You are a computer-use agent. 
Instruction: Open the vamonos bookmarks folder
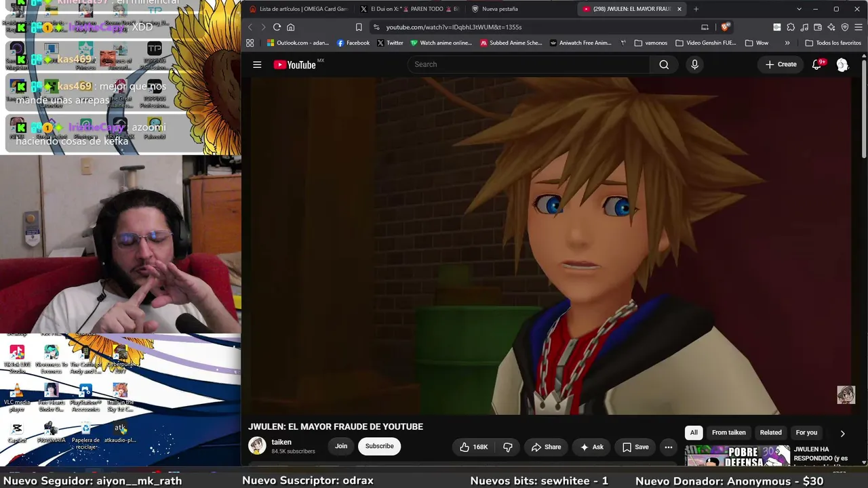(x=651, y=43)
